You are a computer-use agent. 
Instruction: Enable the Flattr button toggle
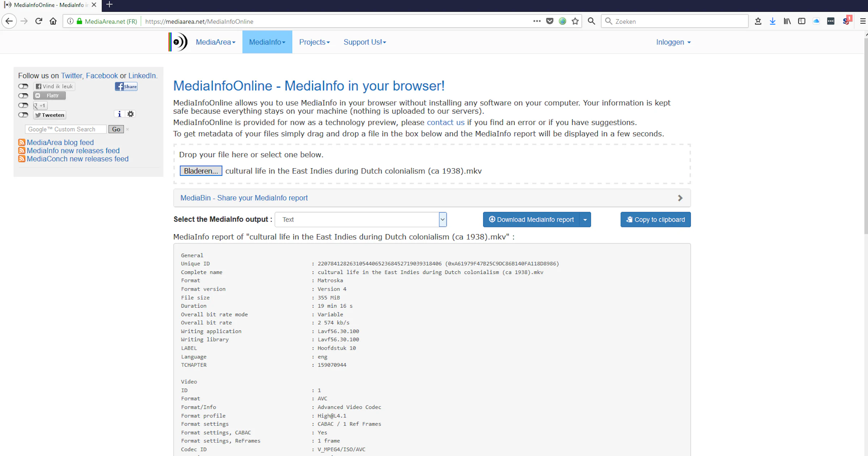pyautogui.click(x=23, y=96)
